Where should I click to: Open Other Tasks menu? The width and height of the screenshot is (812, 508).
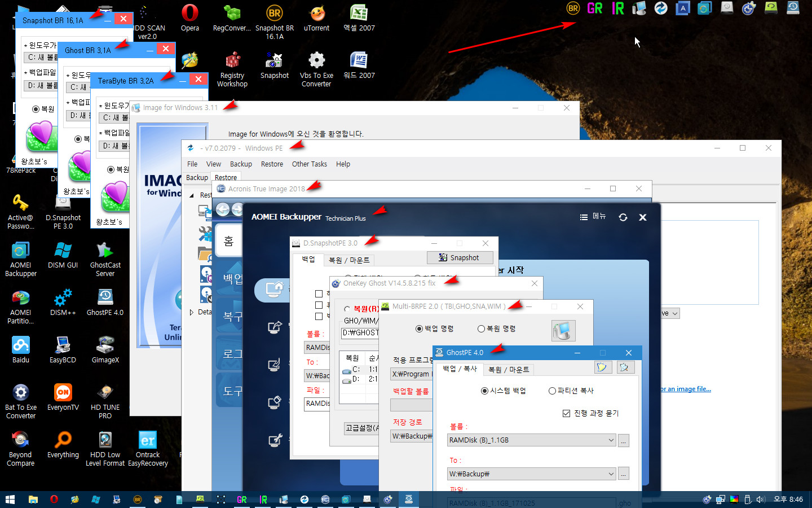point(309,164)
